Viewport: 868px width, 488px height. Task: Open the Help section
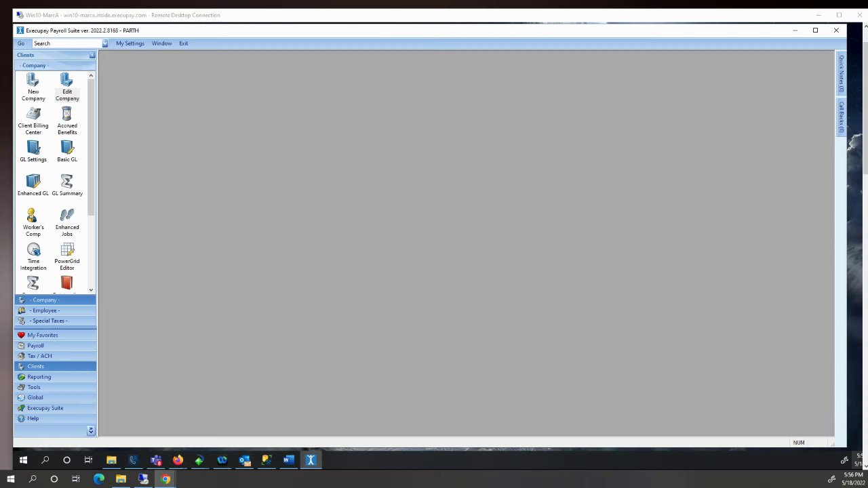click(x=55, y=418)
